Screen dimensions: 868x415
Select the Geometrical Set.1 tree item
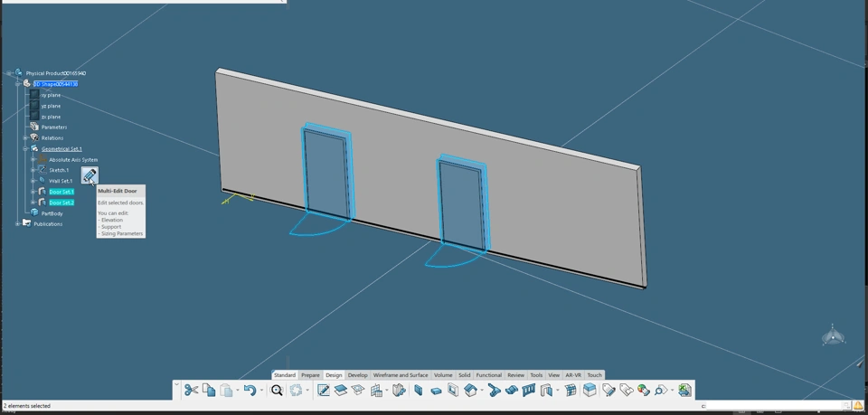tap(61, 149)
